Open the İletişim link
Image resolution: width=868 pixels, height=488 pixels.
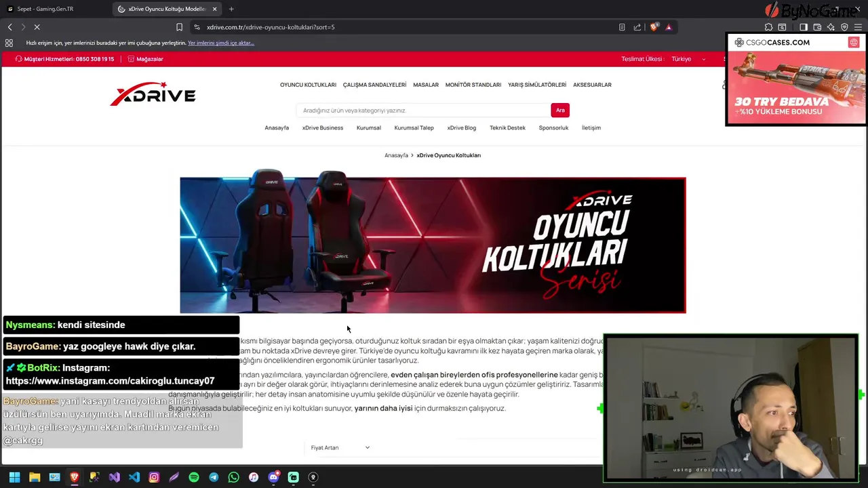pyautogui.click(x=591, y=127)
